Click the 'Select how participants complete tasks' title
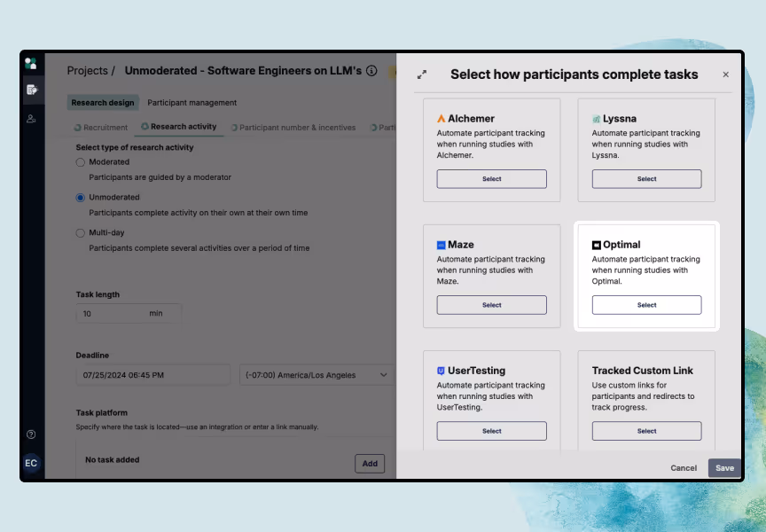 574,74
